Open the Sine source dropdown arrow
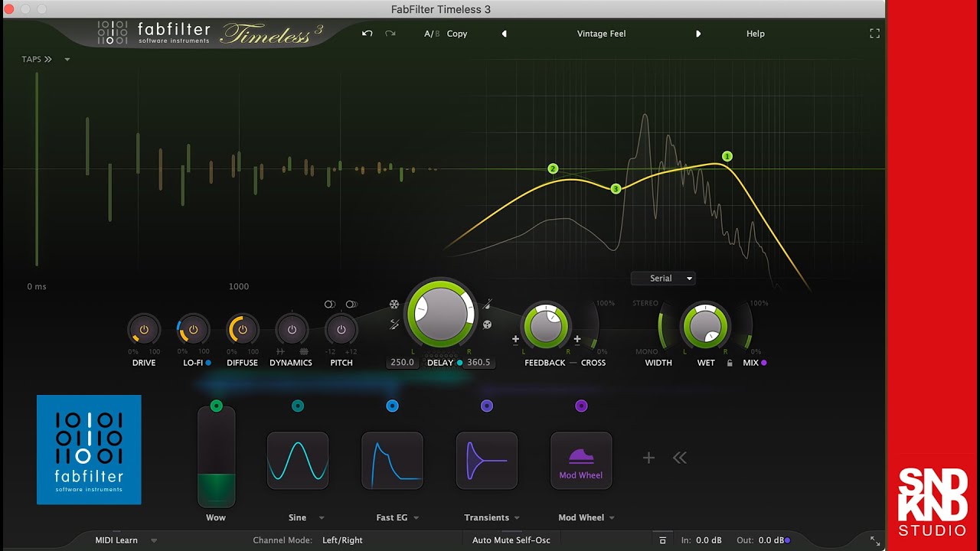The height and width of the screenshot is (551, 980). [x=322, y=518]
